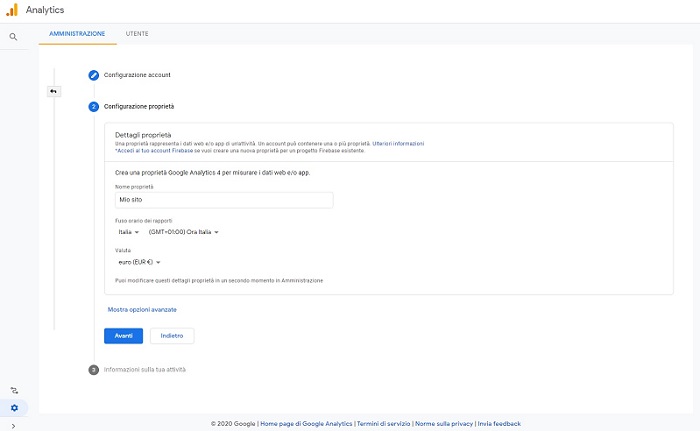Open Mostra opzioni avanzate link

[142, 310]
